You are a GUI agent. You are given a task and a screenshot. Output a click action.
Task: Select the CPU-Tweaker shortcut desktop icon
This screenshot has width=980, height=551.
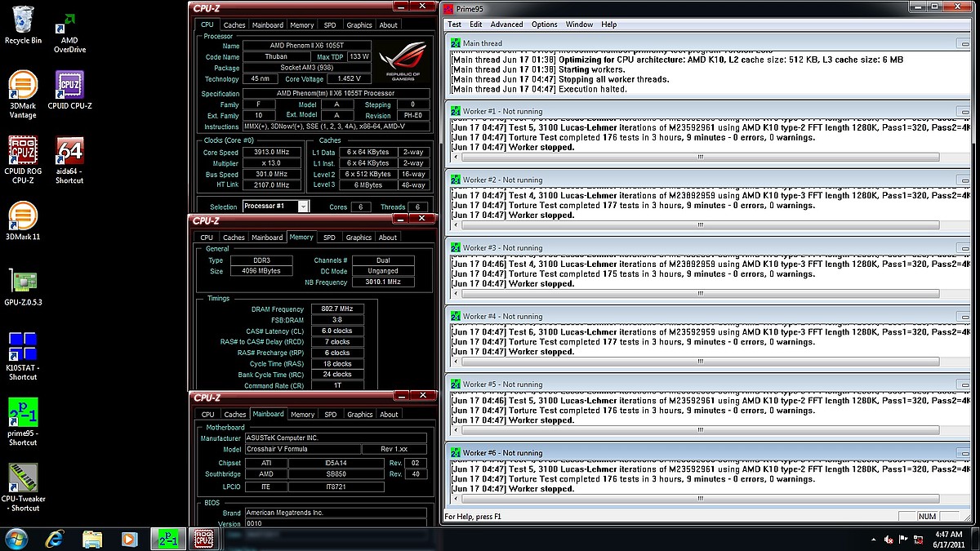[x=23, y=487]
